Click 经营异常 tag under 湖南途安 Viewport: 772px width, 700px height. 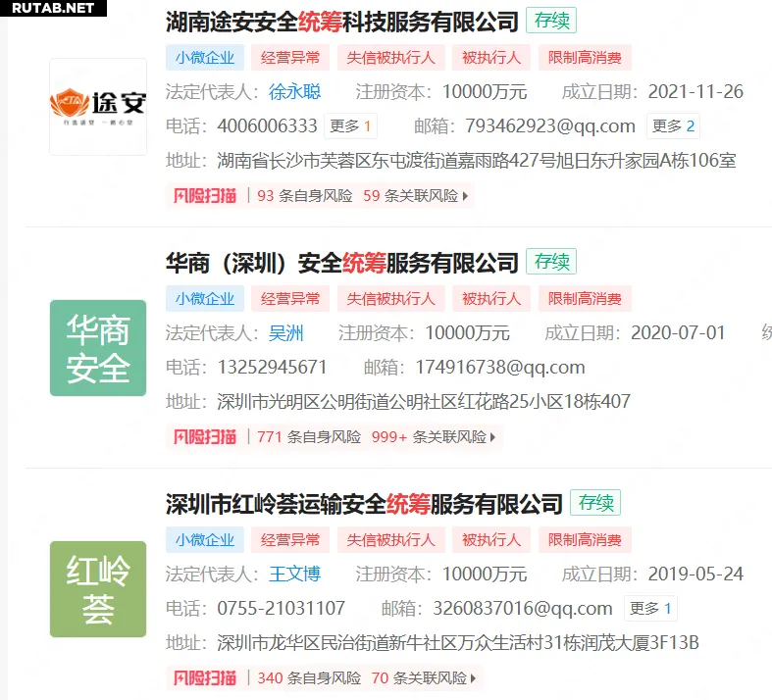[290, 58]
